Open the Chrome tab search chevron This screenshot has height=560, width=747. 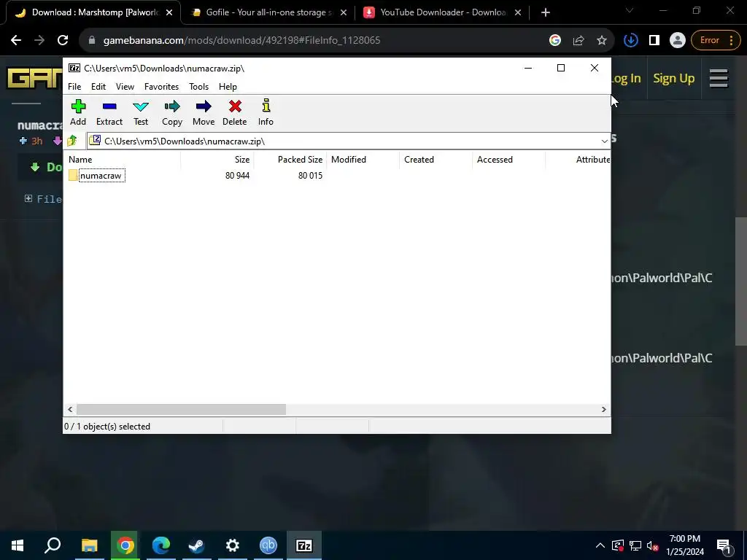[630, 10]
